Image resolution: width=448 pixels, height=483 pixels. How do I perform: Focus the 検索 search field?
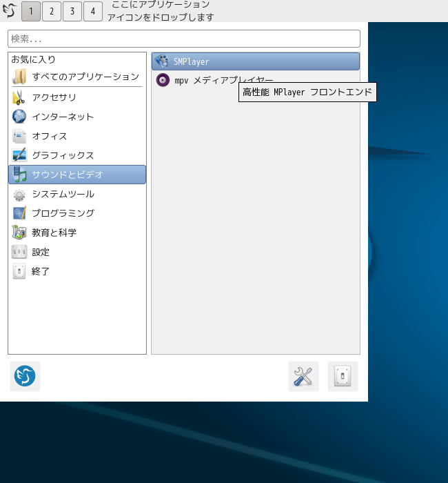pos(184,39)
